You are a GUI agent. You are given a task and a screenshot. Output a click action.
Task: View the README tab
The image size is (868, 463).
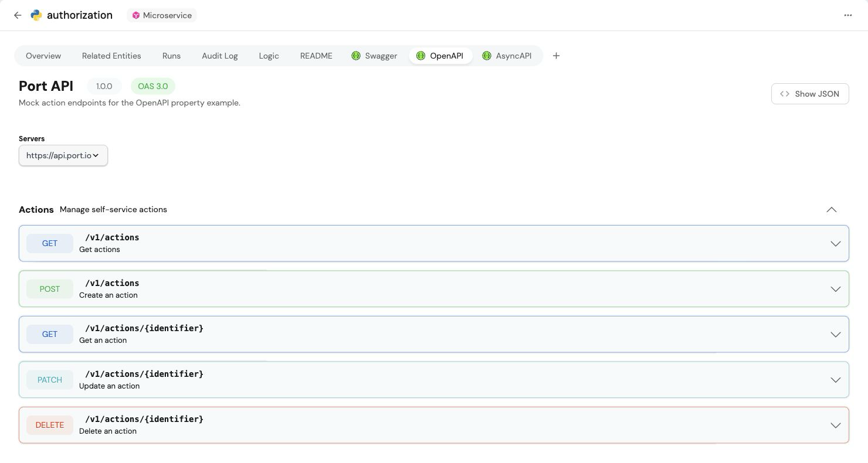coord(316,56)
